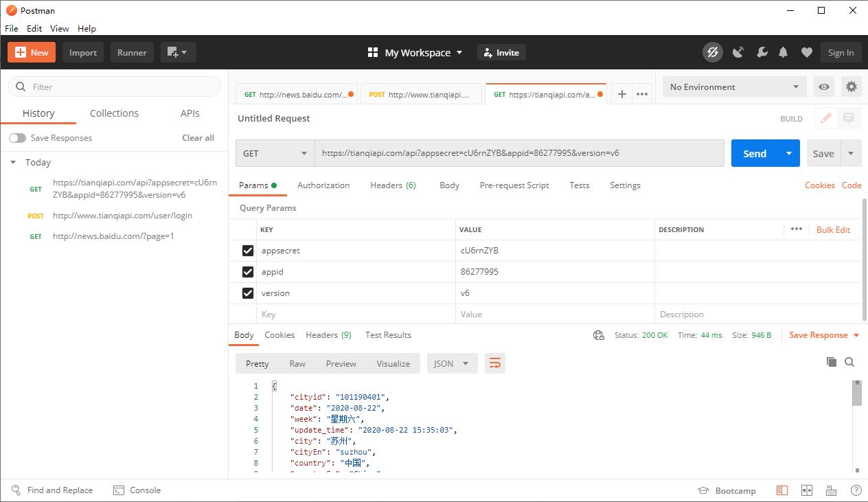868x502 pixels.
Task: Open the Test Results response tab
Action: coord(388,335)
